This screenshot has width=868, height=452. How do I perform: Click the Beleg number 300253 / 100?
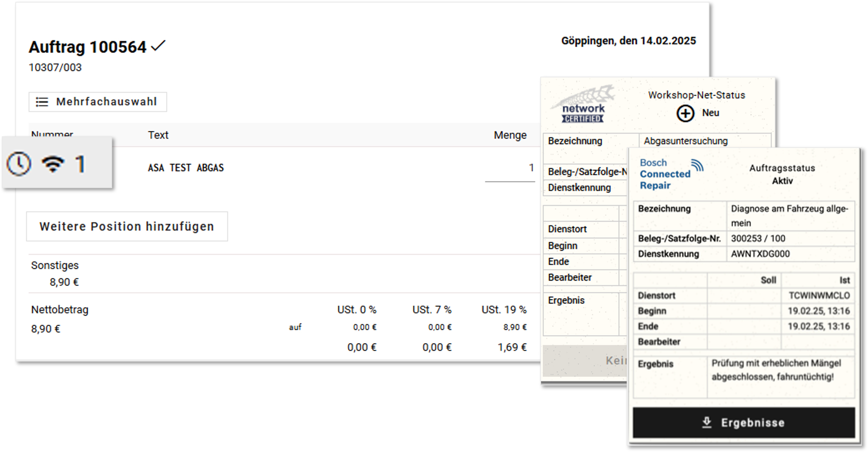[x=758, y=238]
